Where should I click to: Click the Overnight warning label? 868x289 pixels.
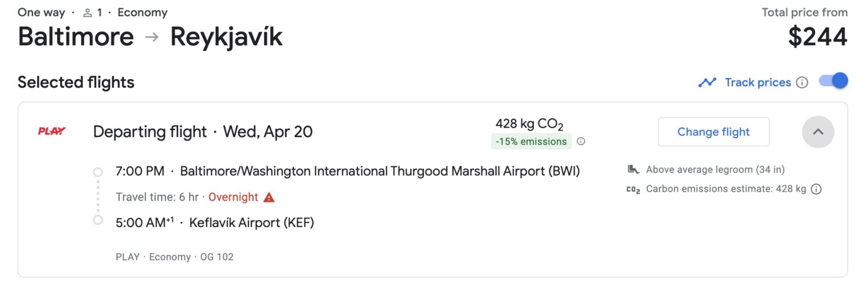[233, 197]
